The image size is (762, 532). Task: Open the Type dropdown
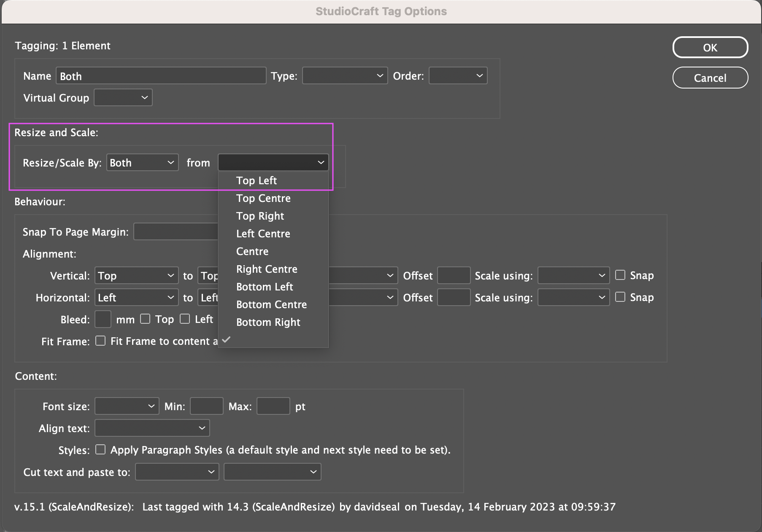[x=345, y=76]
